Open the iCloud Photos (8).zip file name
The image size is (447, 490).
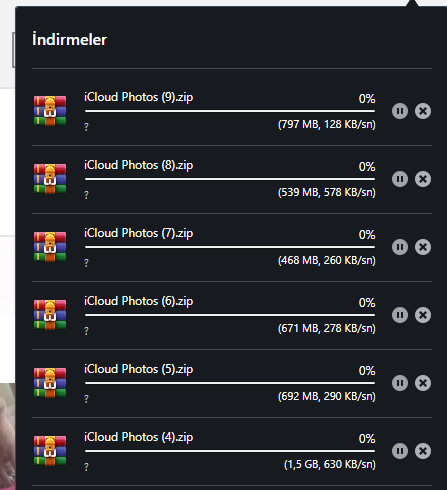[x=138, y=165]
